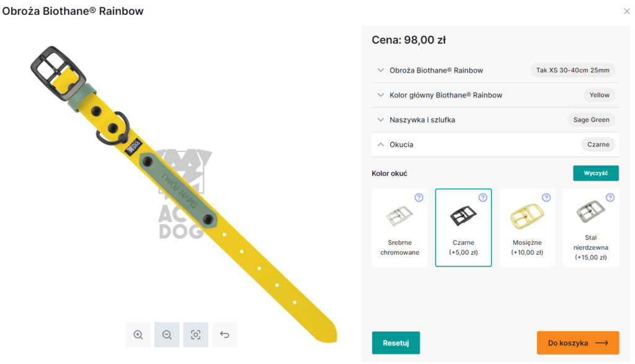Close the configurator dialog

point(626,11)
